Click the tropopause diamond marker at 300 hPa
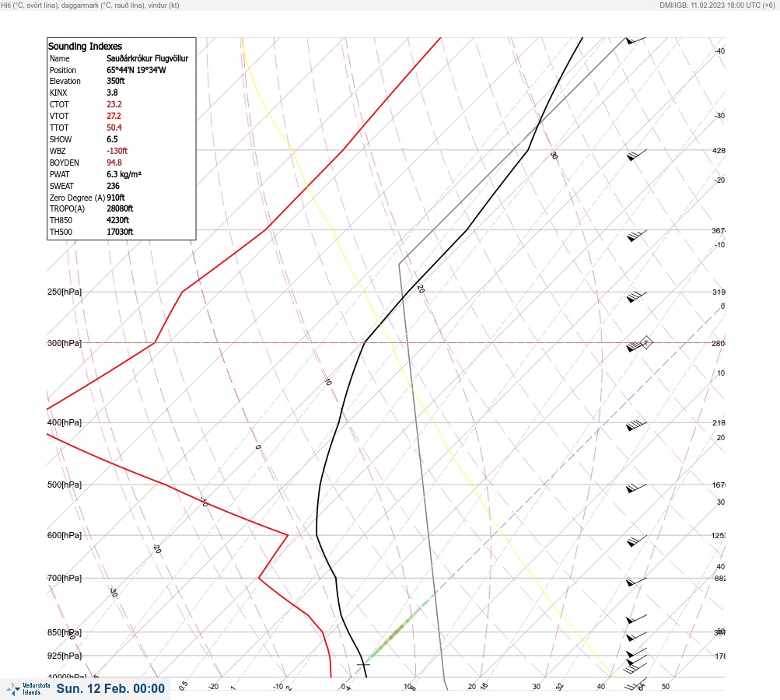 click(645, 342)
